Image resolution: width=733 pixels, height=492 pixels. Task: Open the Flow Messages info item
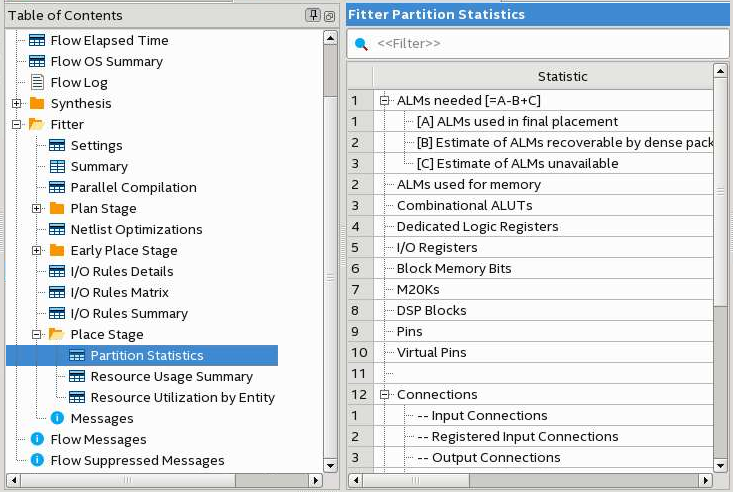click(x=98, y=439)
